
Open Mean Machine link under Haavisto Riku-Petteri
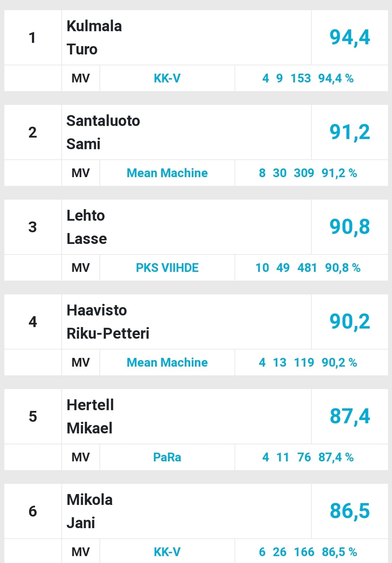pyautogui.click(x=167, y=363)
